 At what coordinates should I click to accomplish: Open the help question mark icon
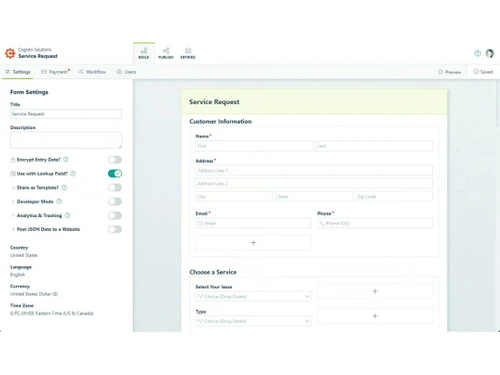[477, 53]
